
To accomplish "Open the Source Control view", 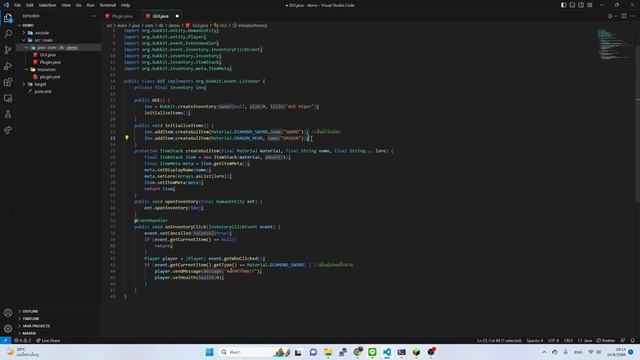I will click(8, 50).
